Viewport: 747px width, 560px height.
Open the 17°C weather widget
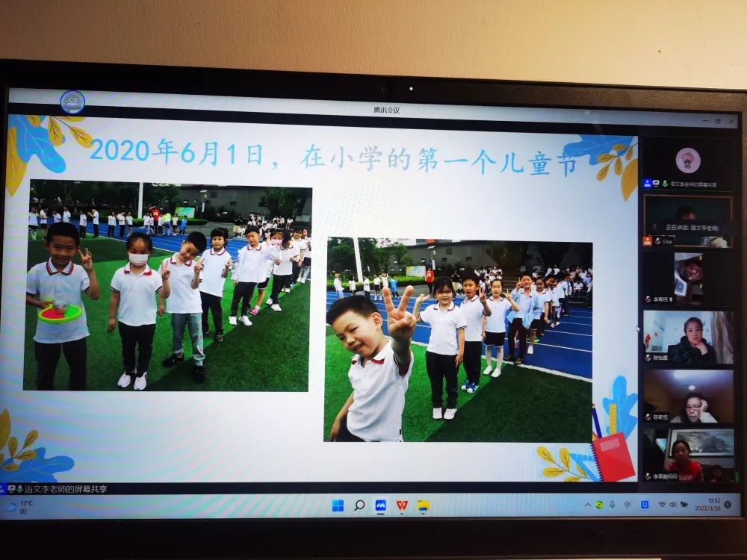(21, 506)
